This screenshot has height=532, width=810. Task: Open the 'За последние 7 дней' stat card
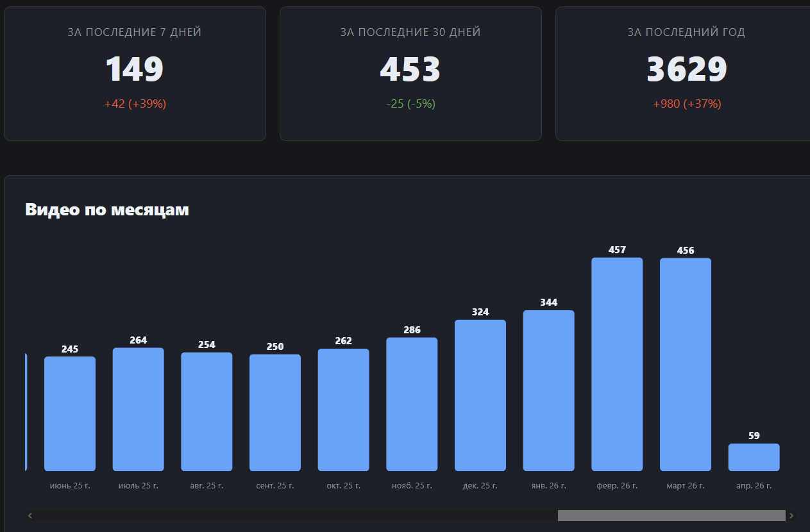135,74
